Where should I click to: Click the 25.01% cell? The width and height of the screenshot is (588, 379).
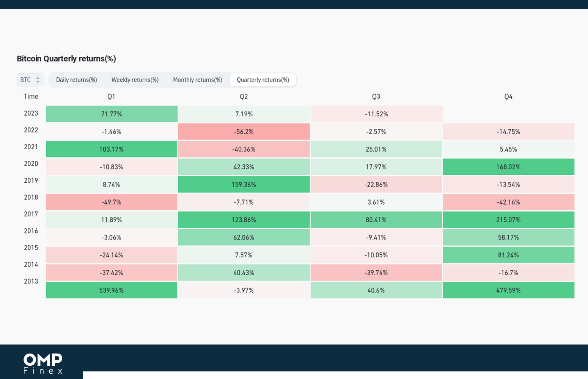click(x=376, y=149)
